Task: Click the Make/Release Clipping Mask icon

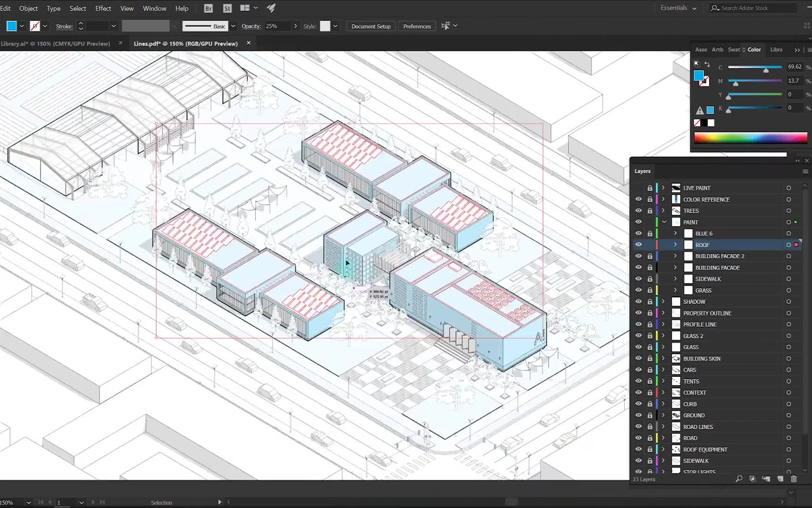Action: click(x=752, y=479)
